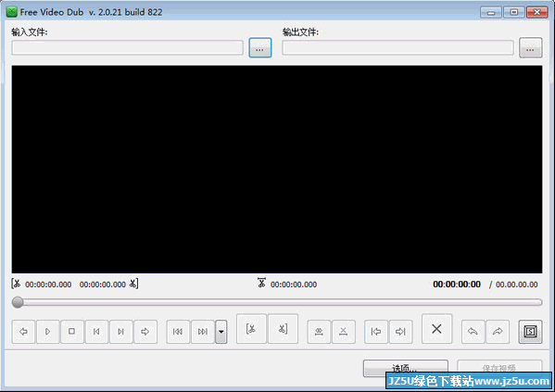Stop playback with the square button
Image resolution: width=555 pixels, height=392 pixels.
[x=72, y=332]
